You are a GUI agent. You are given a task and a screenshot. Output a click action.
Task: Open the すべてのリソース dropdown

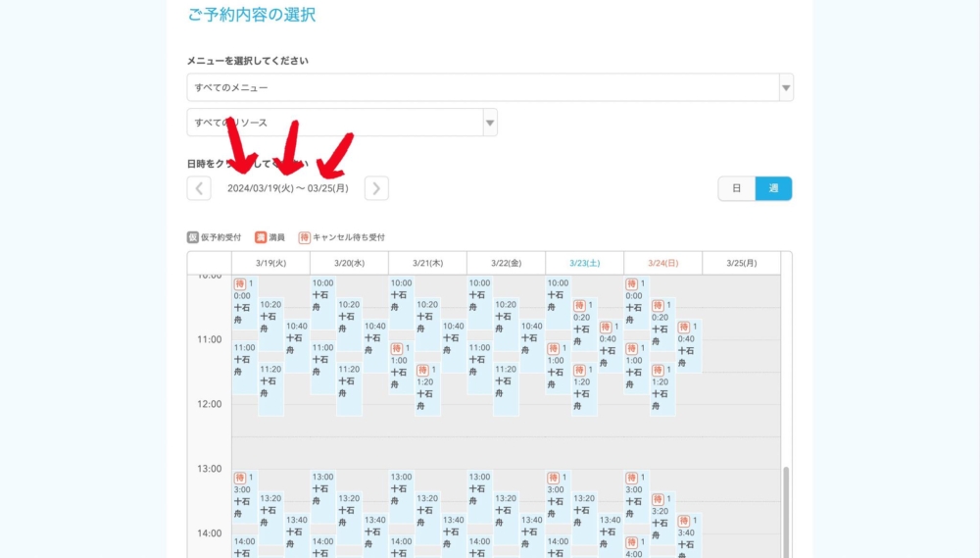pos(334,123)
